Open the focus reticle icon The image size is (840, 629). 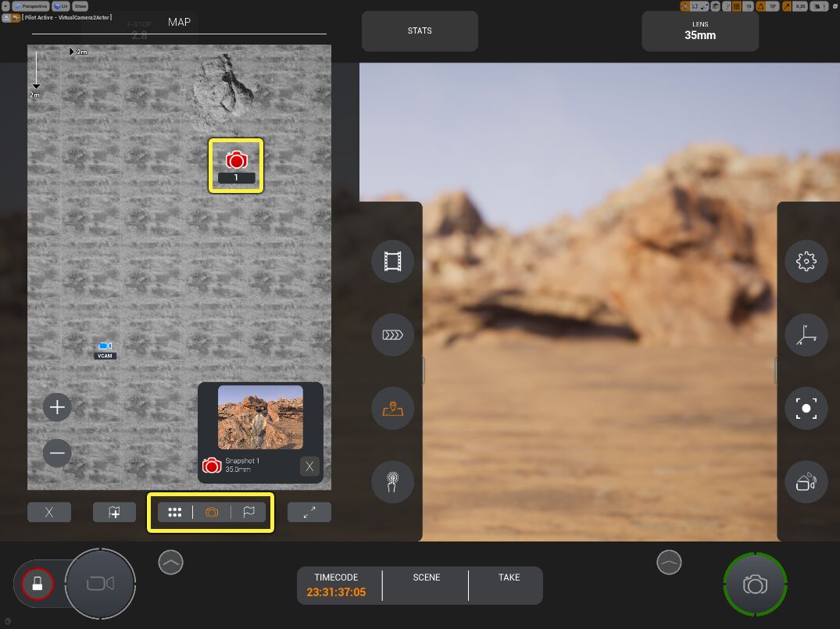coord(806,408)
